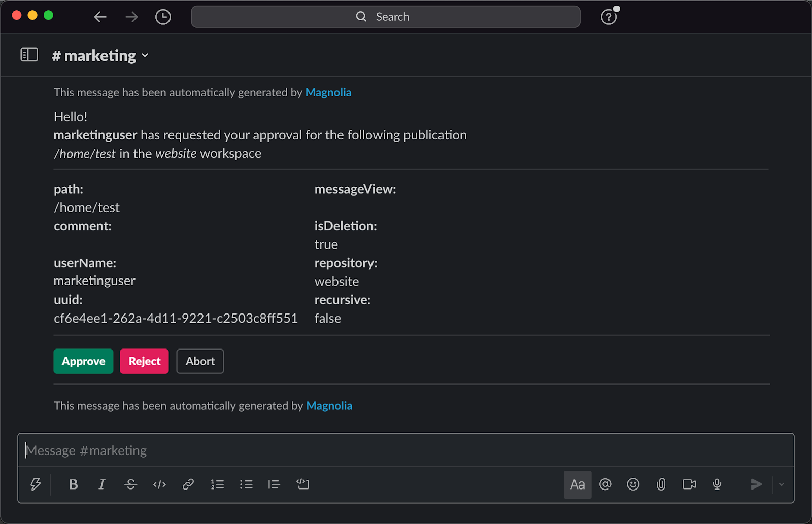This screenshot has height=524, width=812.
Task: Insert an inline code snippet
Action: coord(159,484)
